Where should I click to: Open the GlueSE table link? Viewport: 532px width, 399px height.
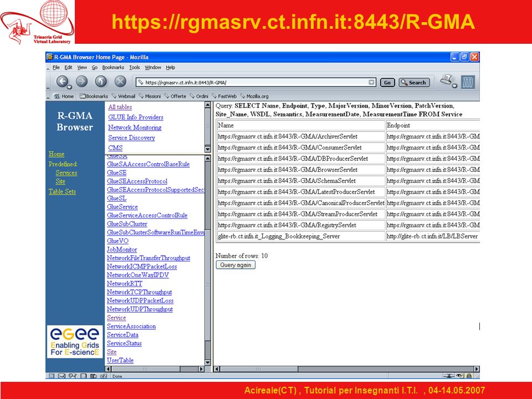click(x=117, y=173)
